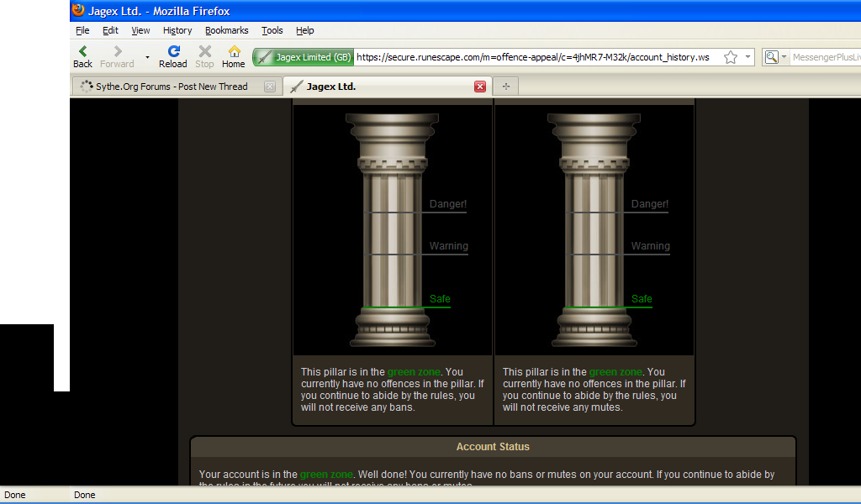Click the Jagex Limited (GB) site identity badge
This screenshot has height=504, width=861.
click(304, 57)
